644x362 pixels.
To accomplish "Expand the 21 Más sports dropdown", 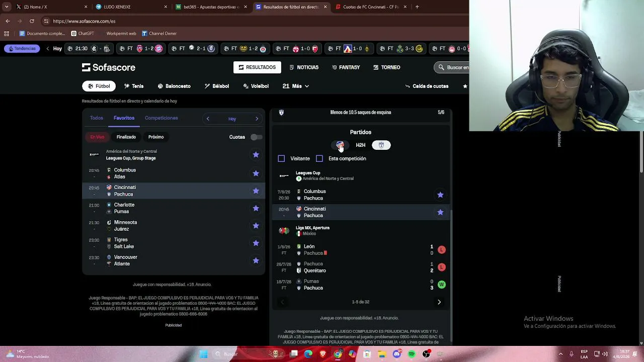I will coord(296,86).
